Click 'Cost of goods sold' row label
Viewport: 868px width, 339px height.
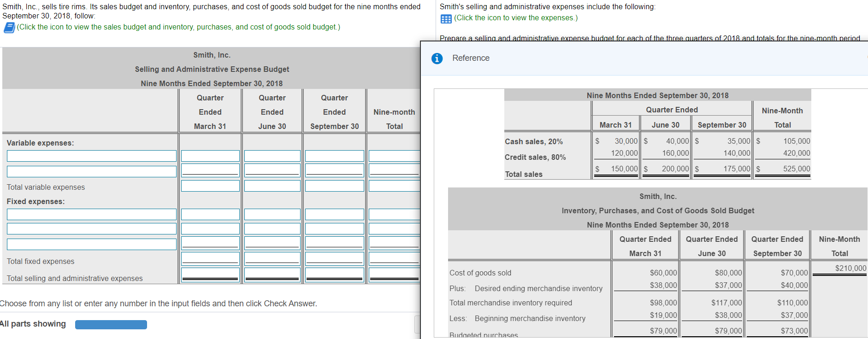(480, 273)
